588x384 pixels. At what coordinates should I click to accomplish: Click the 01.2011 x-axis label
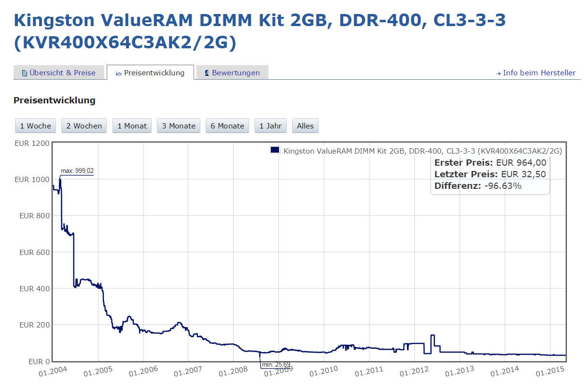point(369,370)
